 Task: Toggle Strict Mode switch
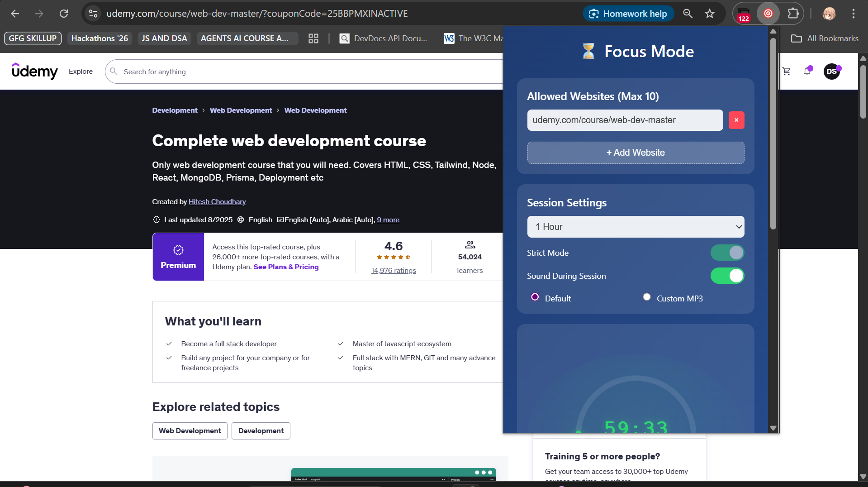point(727,253)
